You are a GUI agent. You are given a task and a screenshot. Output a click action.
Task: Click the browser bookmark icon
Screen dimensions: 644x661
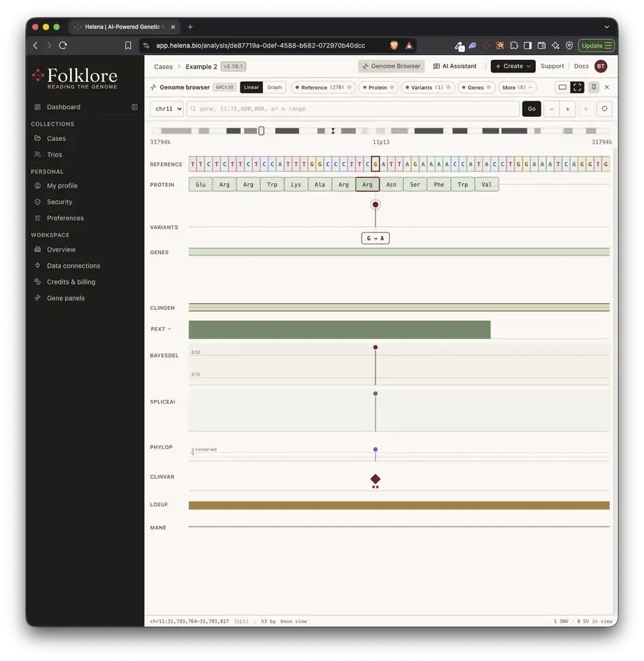[x=128, y=46]
